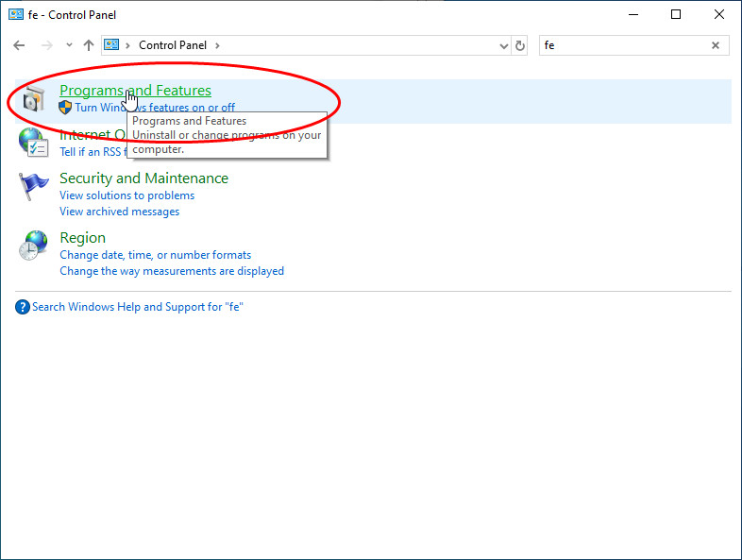The height and width of the screenshot is (560, 742).
Task: Click the Programs and Features icon
Action: pos(34,99)
